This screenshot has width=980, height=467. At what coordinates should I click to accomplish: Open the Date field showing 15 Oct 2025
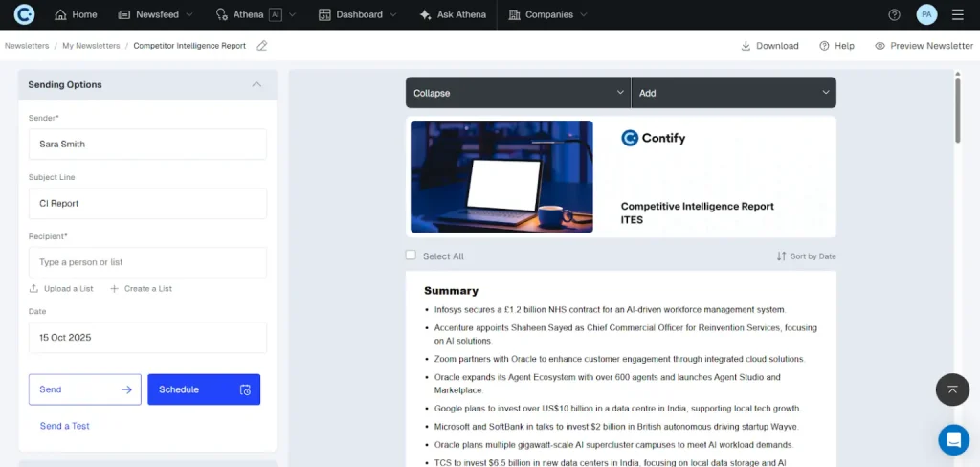(x=147, y=338)
